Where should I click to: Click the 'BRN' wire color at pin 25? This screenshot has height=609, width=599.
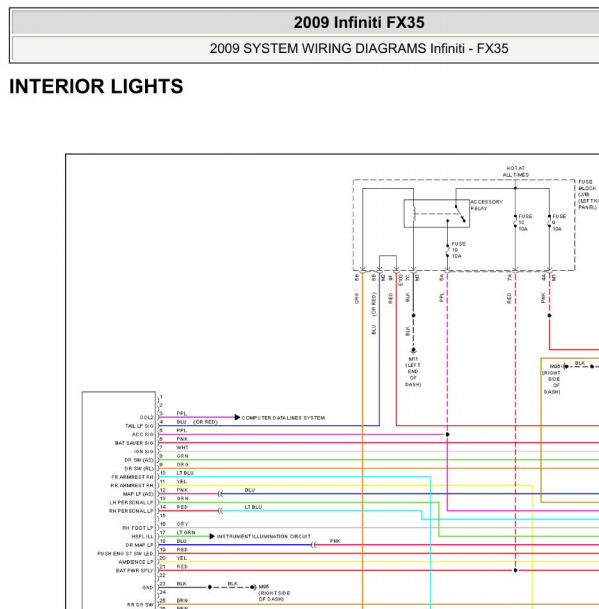pos(182,600)
